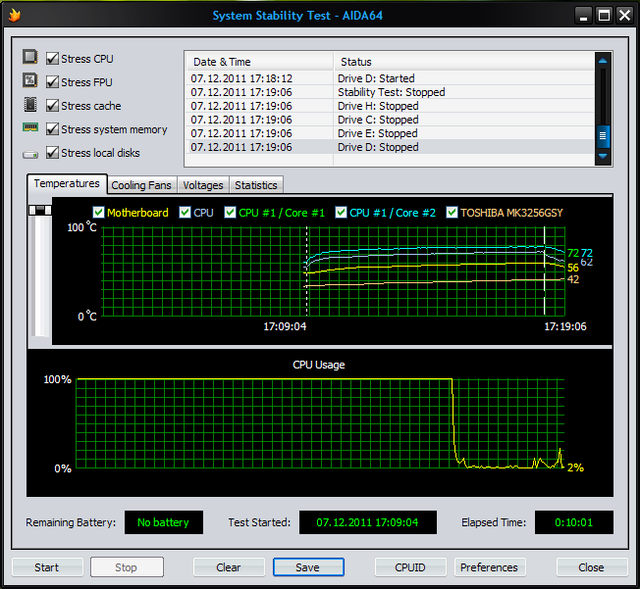Open the Preferences dialog

point(489,567)
